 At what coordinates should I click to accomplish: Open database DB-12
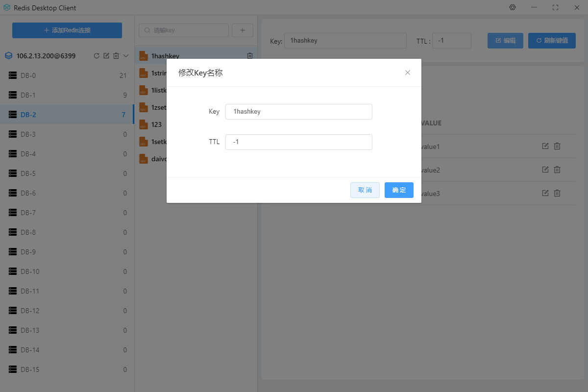pyautogui.click(x=67, y=311)
